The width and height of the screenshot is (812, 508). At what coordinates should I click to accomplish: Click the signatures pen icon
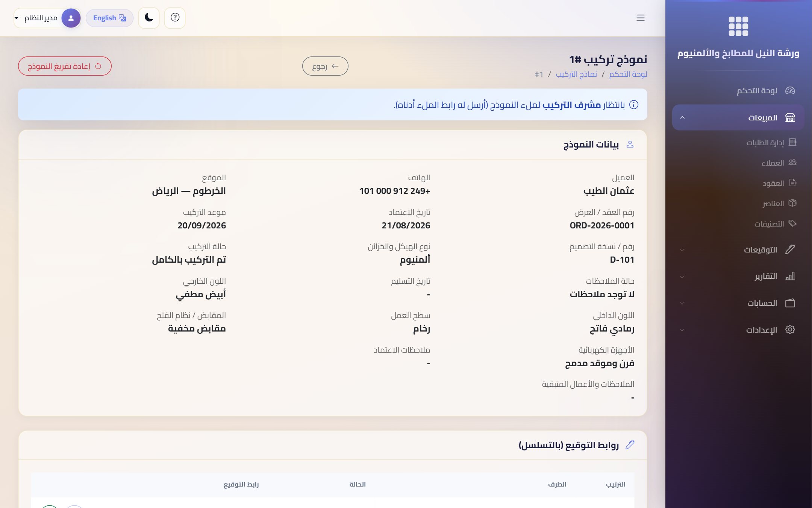coord(790,249)
